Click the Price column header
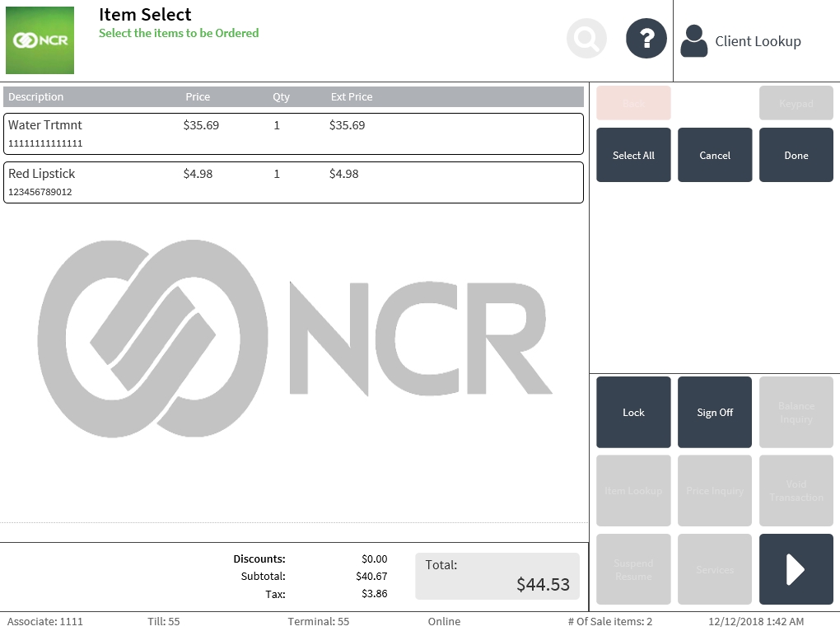The image size is (840, 631). 198,97
